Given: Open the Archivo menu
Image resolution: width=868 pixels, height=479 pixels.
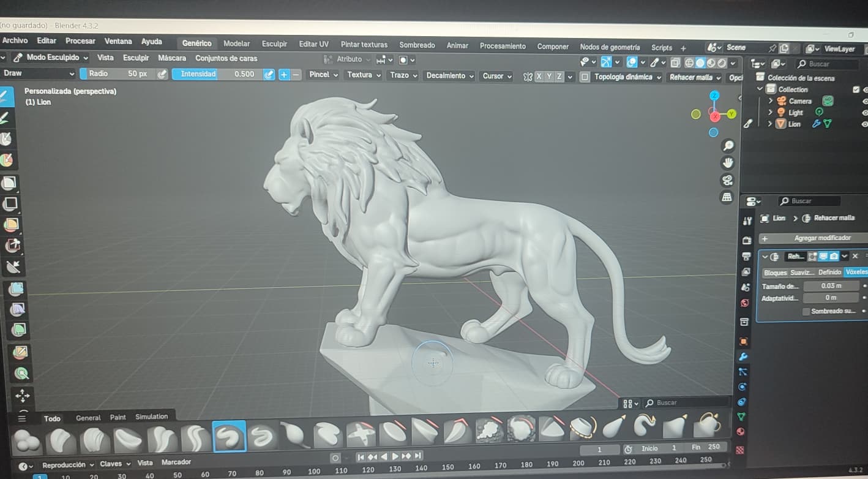Looking at the screenshot, I should [x=15, y=40].
